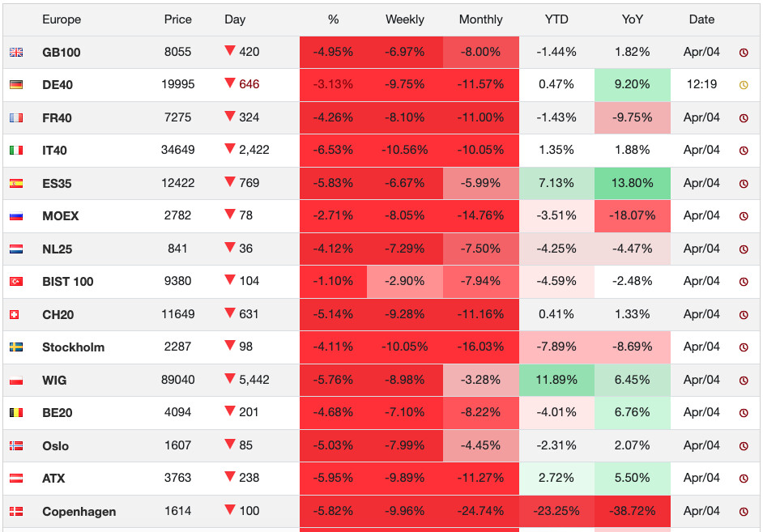Open the Oslo index link
Viewport: 763px width, 532px height.
[55, 446]
